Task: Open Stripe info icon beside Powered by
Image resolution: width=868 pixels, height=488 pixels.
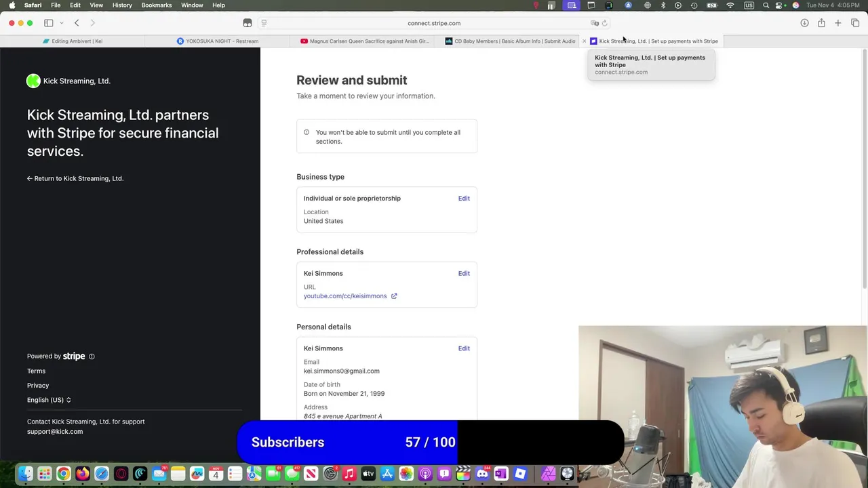Action: [92, 357]
